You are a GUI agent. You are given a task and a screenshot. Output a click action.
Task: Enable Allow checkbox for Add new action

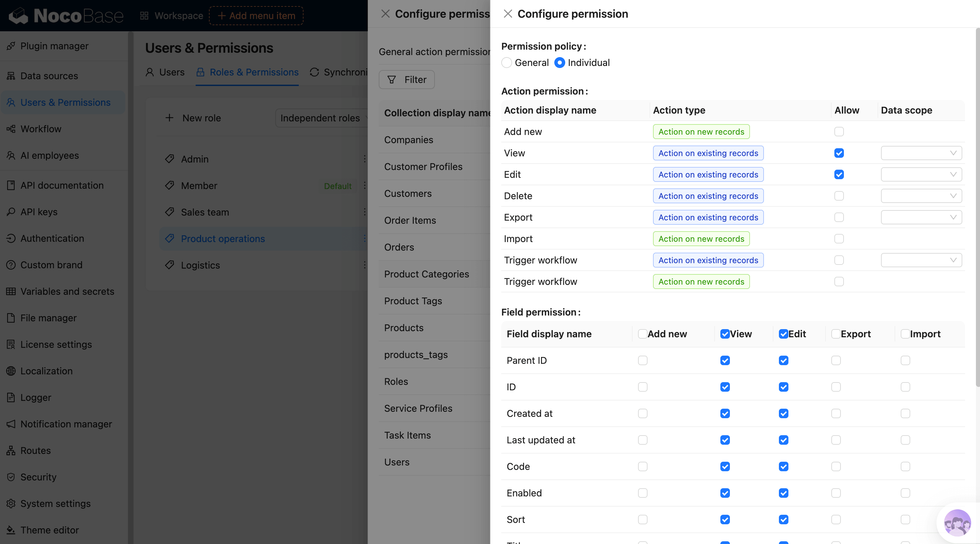point(839,132)
